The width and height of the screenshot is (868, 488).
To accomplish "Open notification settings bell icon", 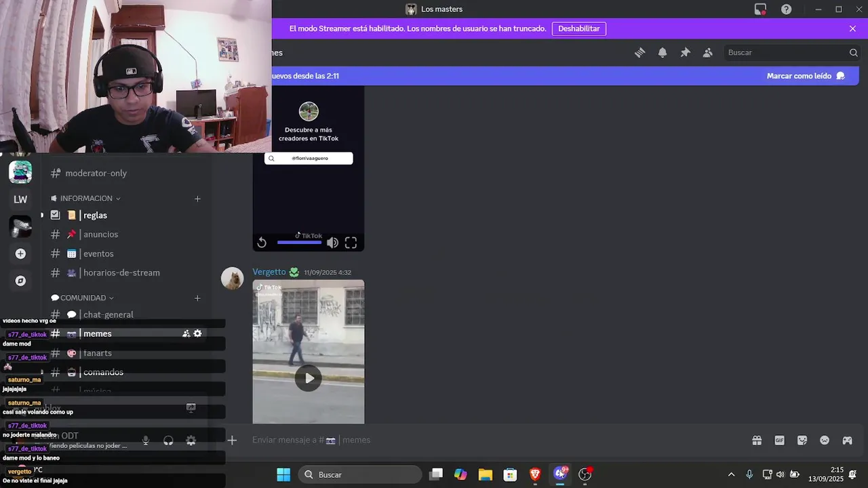I will coord(663,53).
